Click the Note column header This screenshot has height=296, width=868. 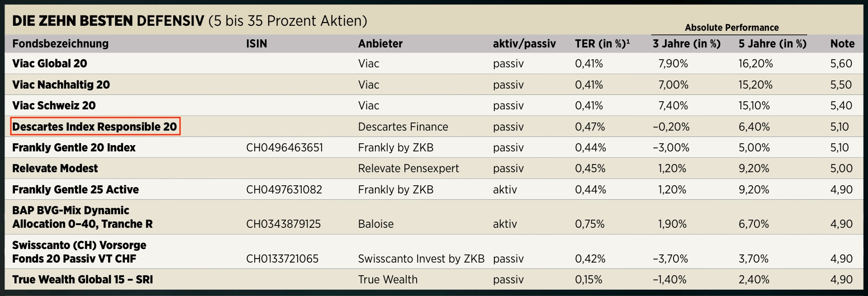[842, 44]
